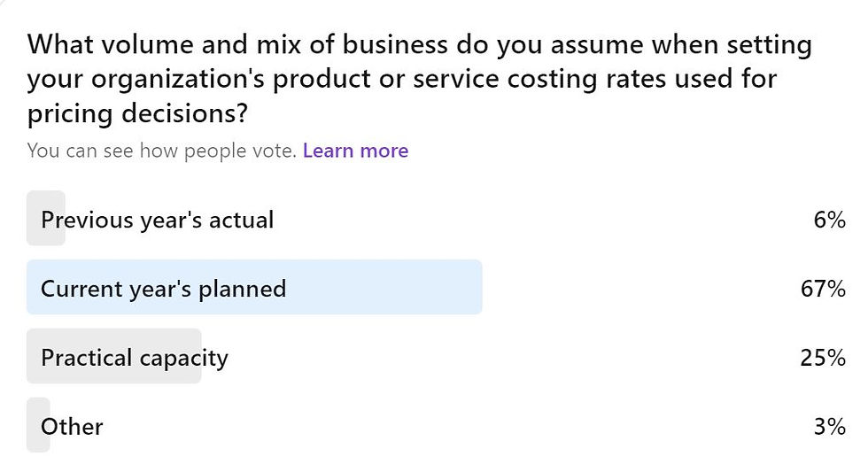Image resolution: width=868 pixels, height=472 pixels.
Task: View the 3% vote percentage
Action: [x=829, y=427]
